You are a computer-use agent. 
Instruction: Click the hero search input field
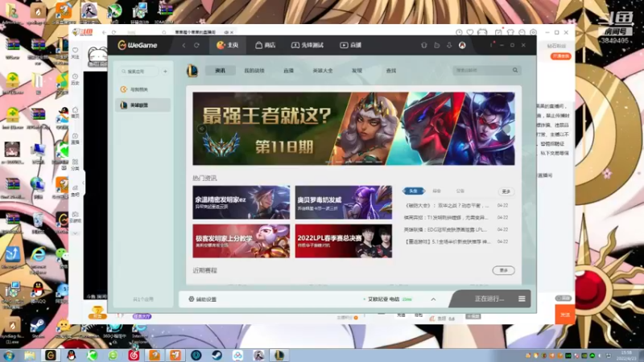[x=481, y=70]
